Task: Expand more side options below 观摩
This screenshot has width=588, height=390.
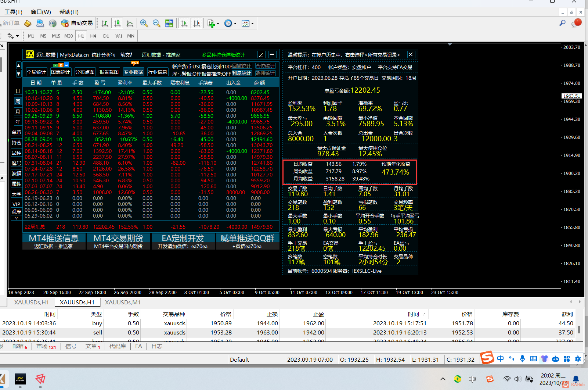Action: tap(16, 218)
